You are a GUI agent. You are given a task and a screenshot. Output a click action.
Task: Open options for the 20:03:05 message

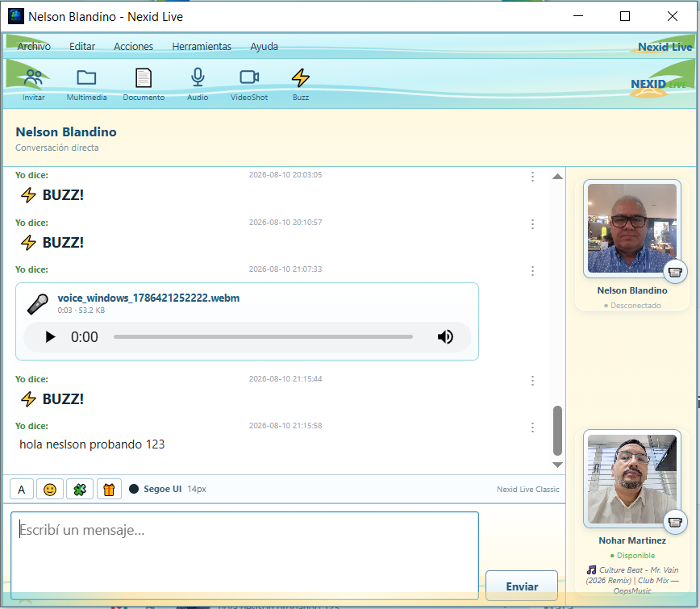tap(532, 177)
